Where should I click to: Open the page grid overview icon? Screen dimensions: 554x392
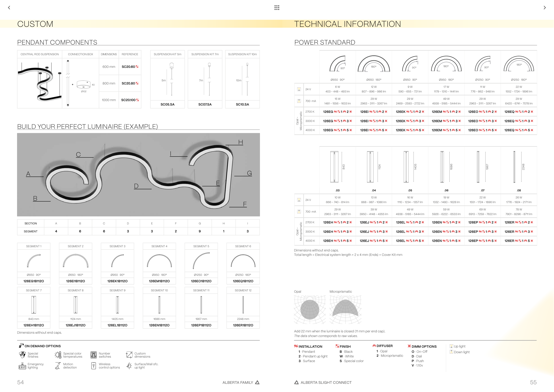277,8
